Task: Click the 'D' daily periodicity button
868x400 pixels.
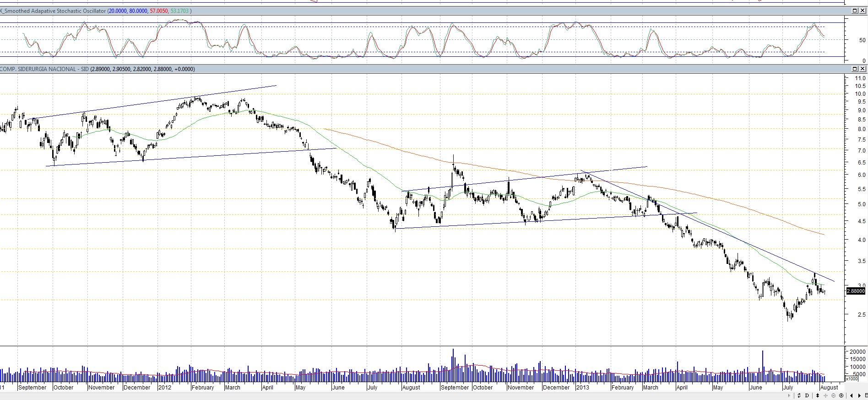Action: click(x=808, y=395)
